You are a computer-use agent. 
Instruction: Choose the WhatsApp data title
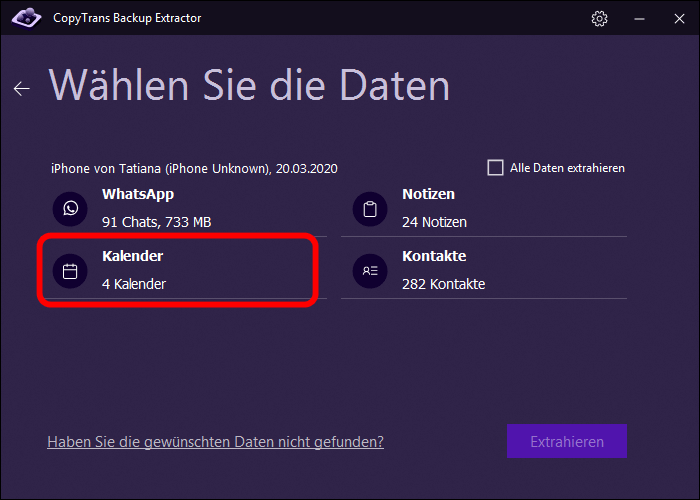pos(138,194)
